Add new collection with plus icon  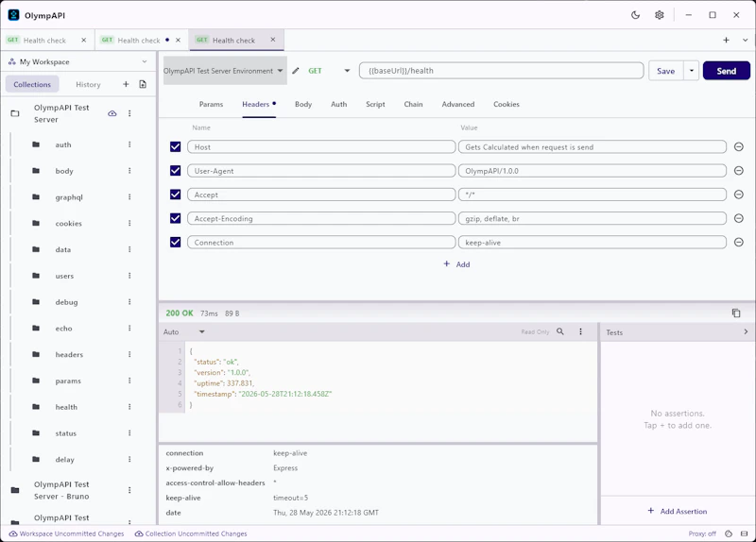pos(126,84)
